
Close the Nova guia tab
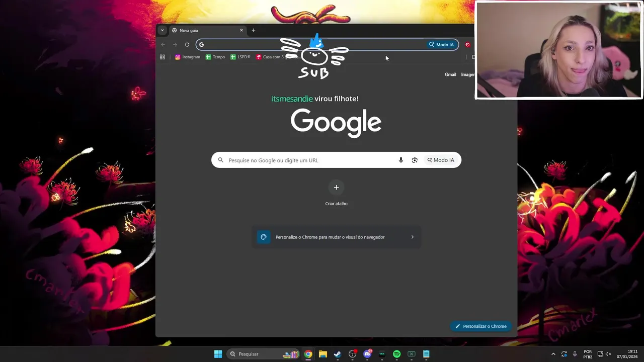[242, 30]
